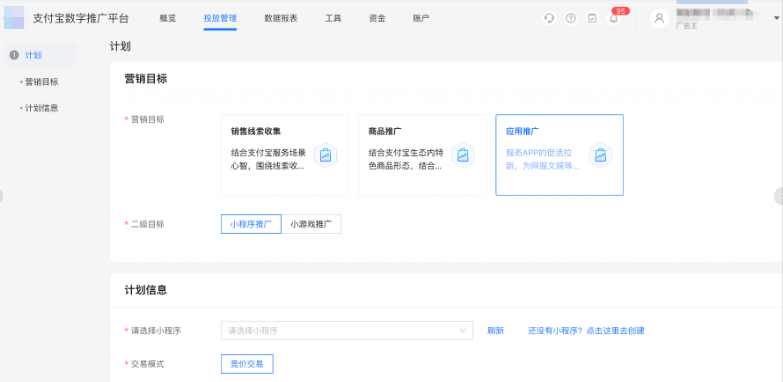Click the Alipay platform logo
783x382 pixels.
[14, 18]
